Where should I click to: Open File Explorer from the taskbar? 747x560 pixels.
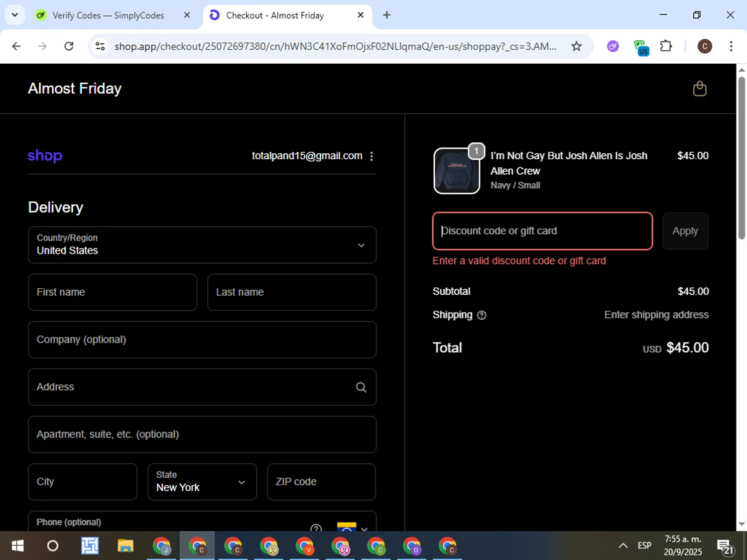click(x=125, y=546)
